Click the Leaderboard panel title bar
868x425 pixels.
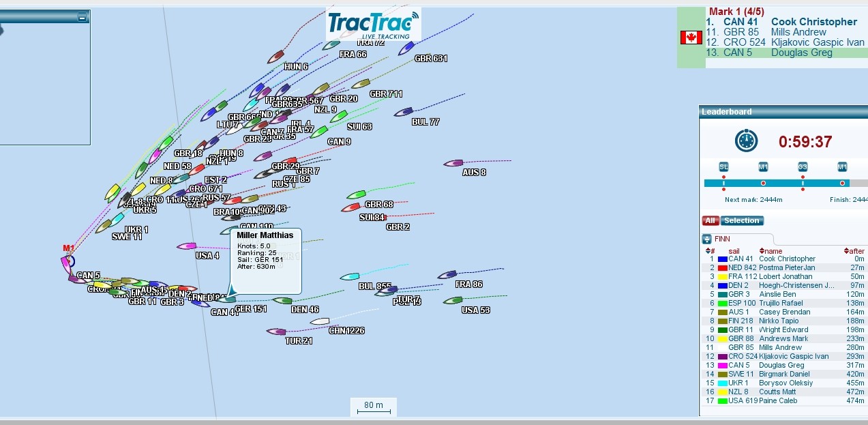[783, 112]
